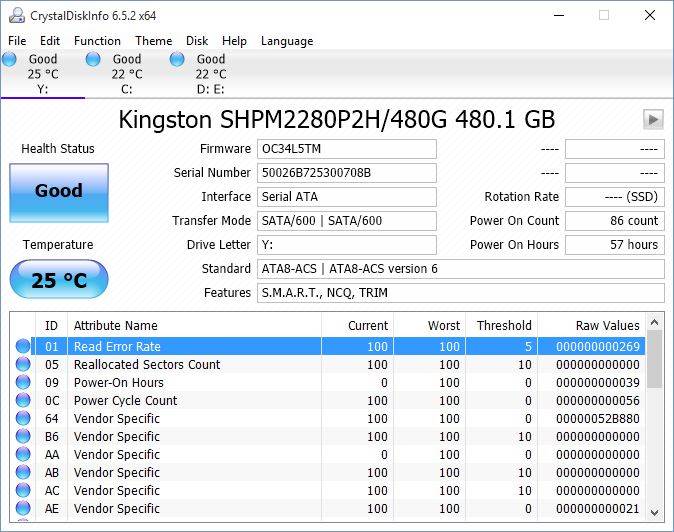Click the Transfer Mode SATA/600 field
Screen dimensions: 674x532
tap(346, 221)
